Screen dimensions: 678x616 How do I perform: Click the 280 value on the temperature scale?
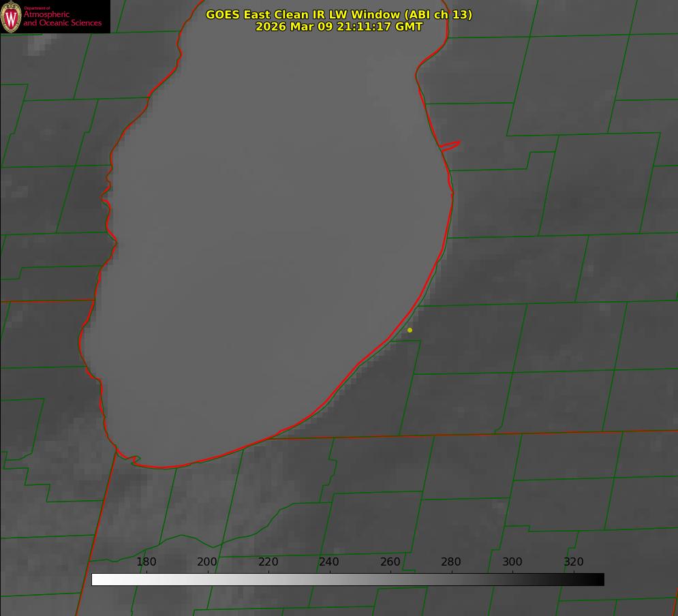tap(451, 562)
